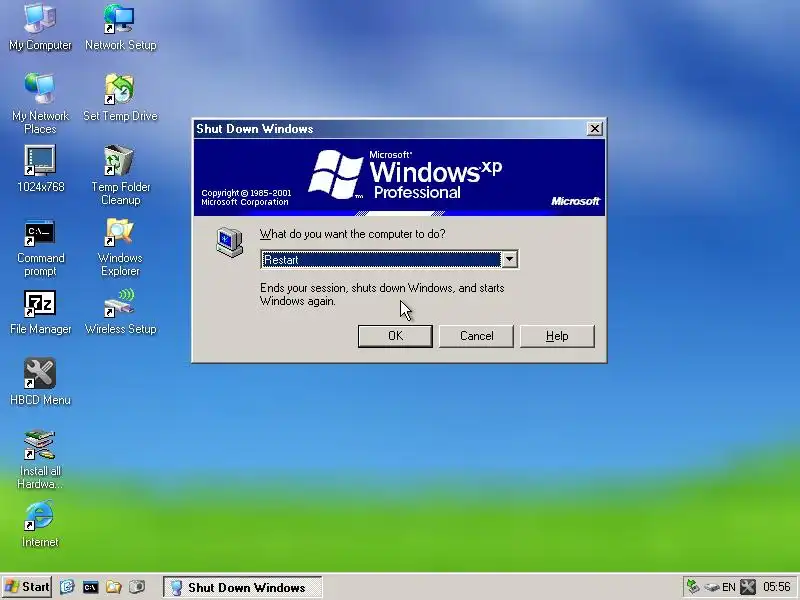This screenshot has width=800, height=600.
Task: Select the 1024x768 resolution shortcut
Action: (x=40, y=169)
